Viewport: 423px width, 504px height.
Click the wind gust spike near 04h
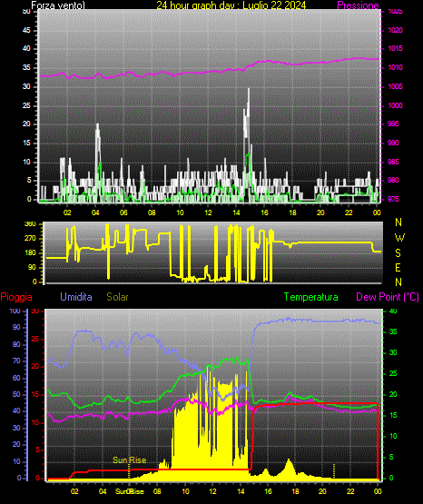pyautogui.click(x=97, y=126)
